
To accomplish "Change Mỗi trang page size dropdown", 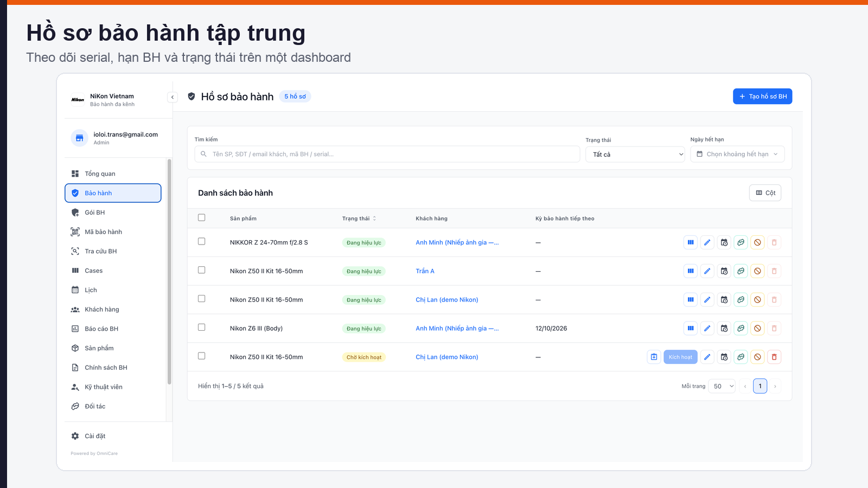I will [x=722, y=386].
